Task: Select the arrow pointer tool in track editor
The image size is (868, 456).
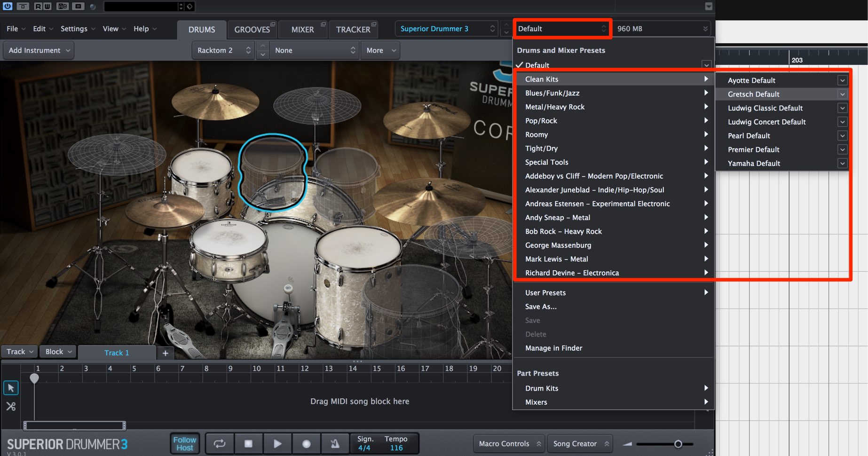Action: pos(11,388)
